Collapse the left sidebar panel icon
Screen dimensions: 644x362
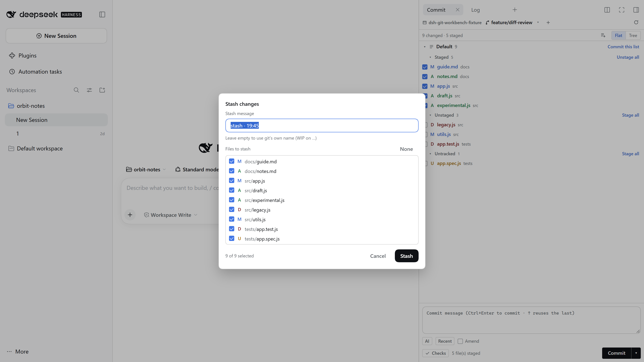(102, 14)
